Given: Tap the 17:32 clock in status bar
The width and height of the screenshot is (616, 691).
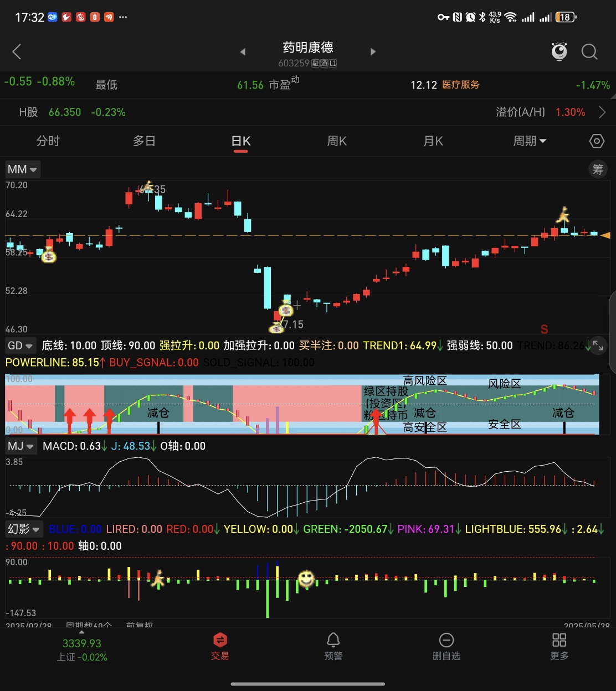Looking at the screenshot, I should 29,18.
